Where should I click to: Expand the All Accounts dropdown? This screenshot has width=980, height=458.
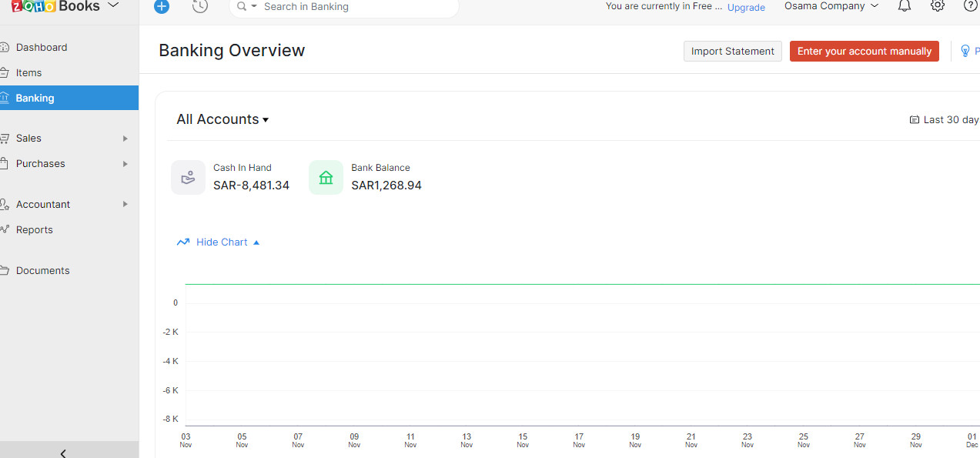(x=222, y=119)
